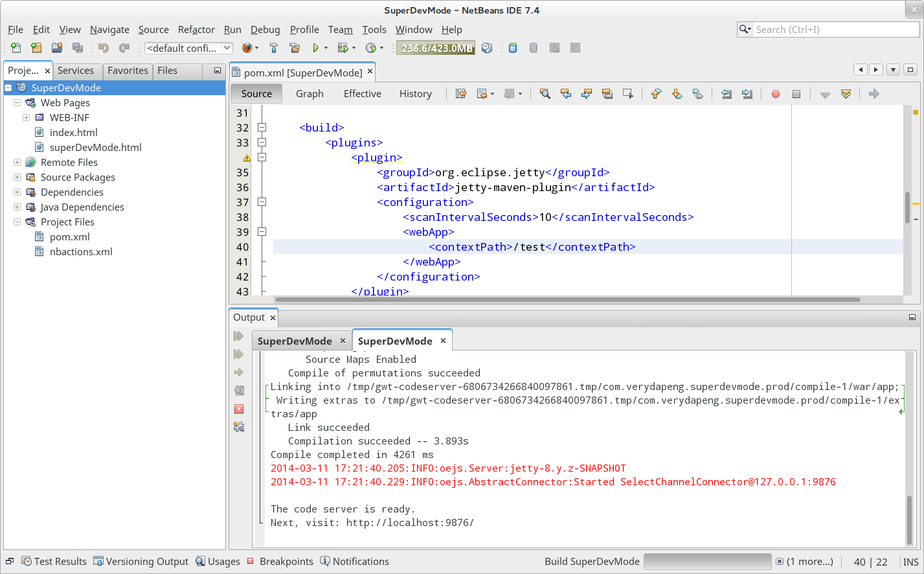Image resolution: width=924 pixels, height=574 pixels.
Task: Open the Team menu
Action: pos(341,30)
